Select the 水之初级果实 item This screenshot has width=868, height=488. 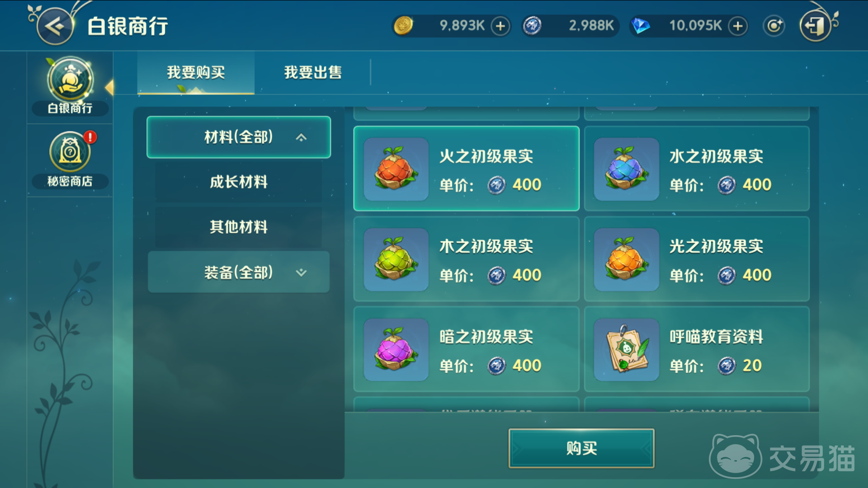pos(697,169)
